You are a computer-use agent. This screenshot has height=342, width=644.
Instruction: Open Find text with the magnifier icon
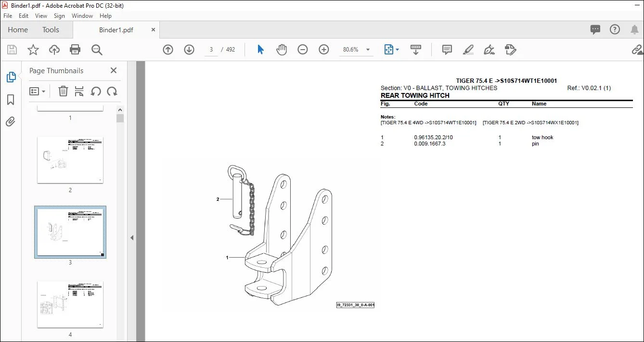pos(97,50)
